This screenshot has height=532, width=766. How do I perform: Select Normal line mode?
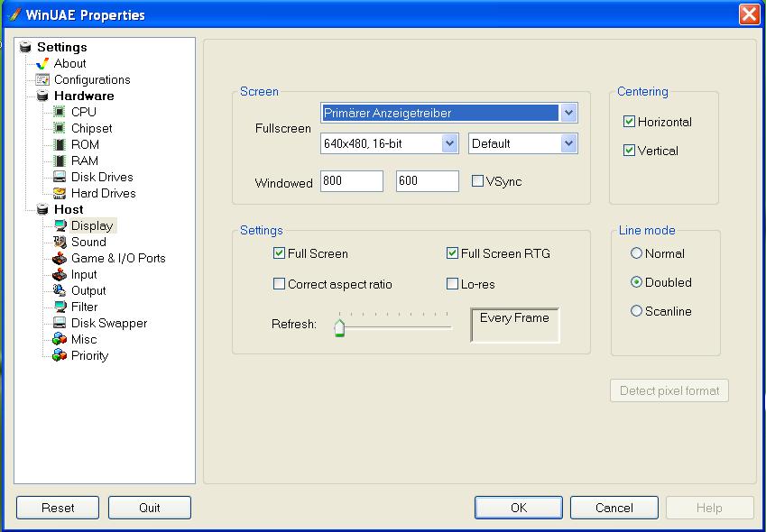point(636,252)
